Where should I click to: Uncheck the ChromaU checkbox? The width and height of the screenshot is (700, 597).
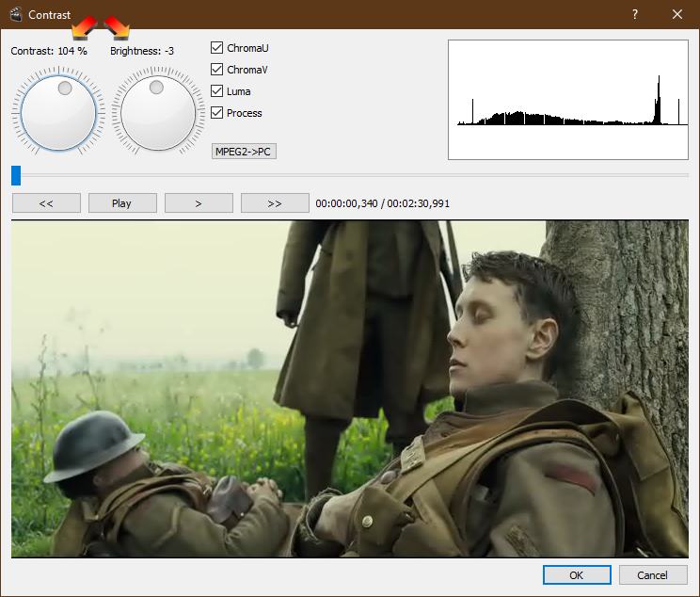point(216,48)
